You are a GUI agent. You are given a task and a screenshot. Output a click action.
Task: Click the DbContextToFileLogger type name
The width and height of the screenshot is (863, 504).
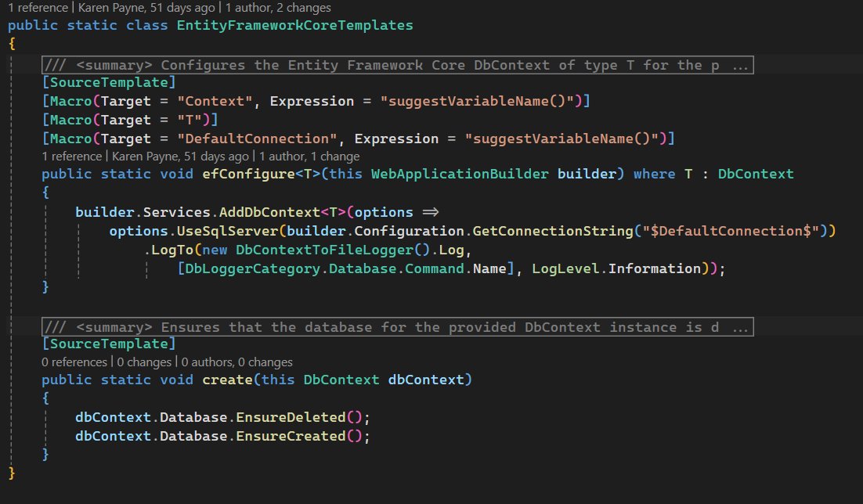click(324, 250)
